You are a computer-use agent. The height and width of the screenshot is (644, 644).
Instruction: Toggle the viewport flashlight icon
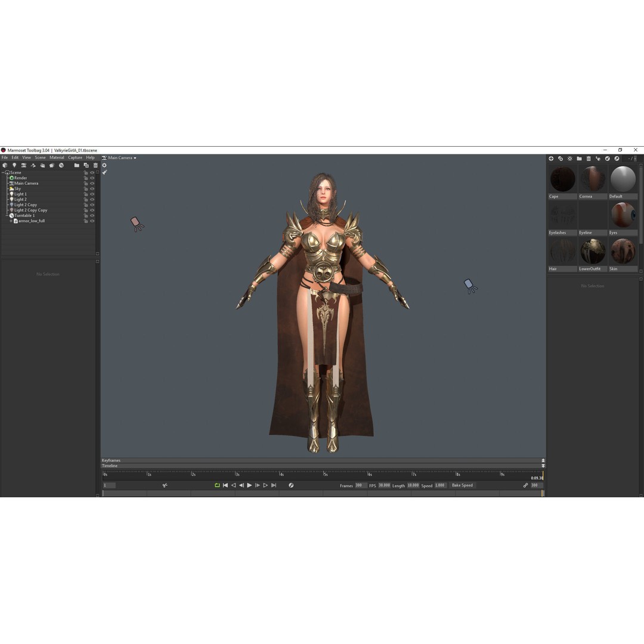click(x=104, y=172)
